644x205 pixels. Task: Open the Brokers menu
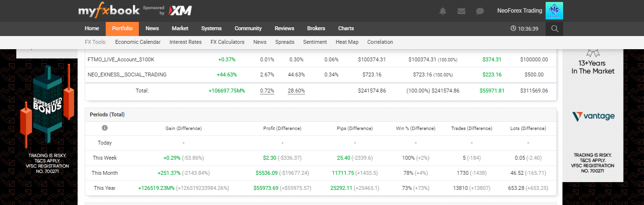(316, 29)
